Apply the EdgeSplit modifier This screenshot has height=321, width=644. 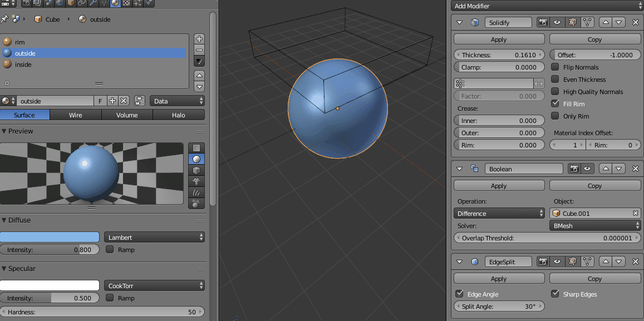499,278
